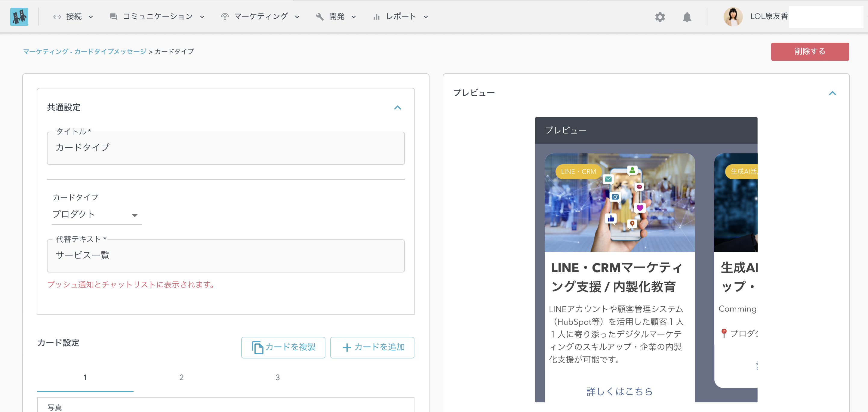This screenshot has height=412, width=868.
Task: Switch to card tab 2
Action: (181, 378)
